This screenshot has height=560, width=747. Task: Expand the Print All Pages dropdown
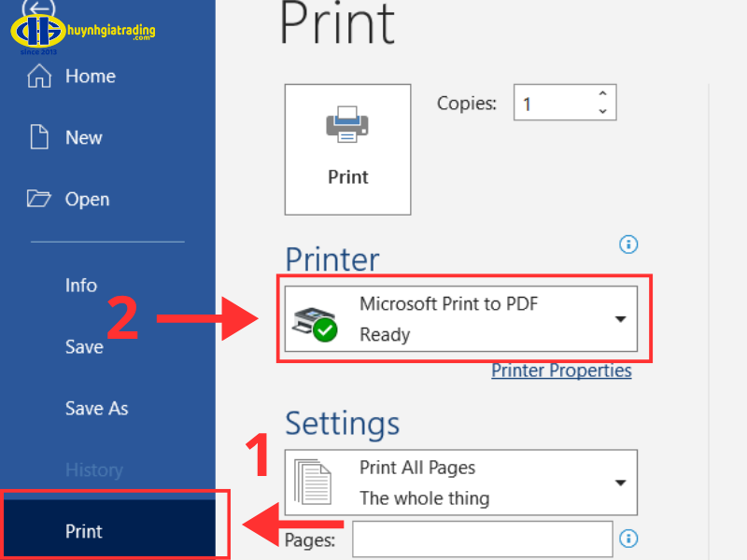(620, 483)
